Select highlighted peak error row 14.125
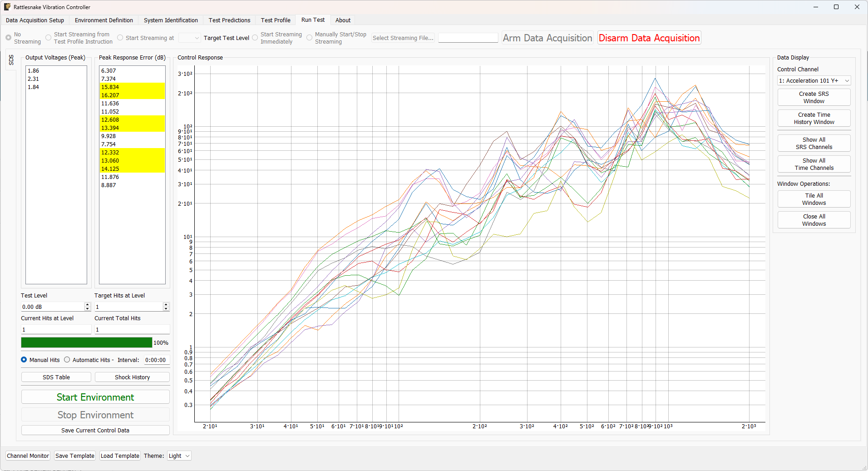This screenshot has height=471, width=868. tap(132, 169)
